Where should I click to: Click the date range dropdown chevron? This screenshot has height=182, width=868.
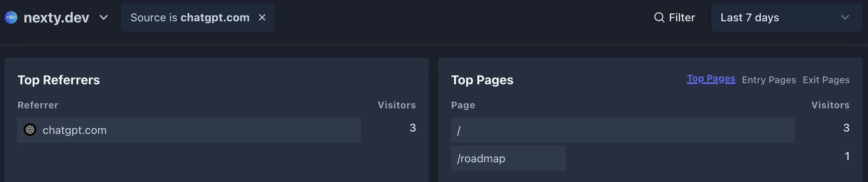click(845, 17)
